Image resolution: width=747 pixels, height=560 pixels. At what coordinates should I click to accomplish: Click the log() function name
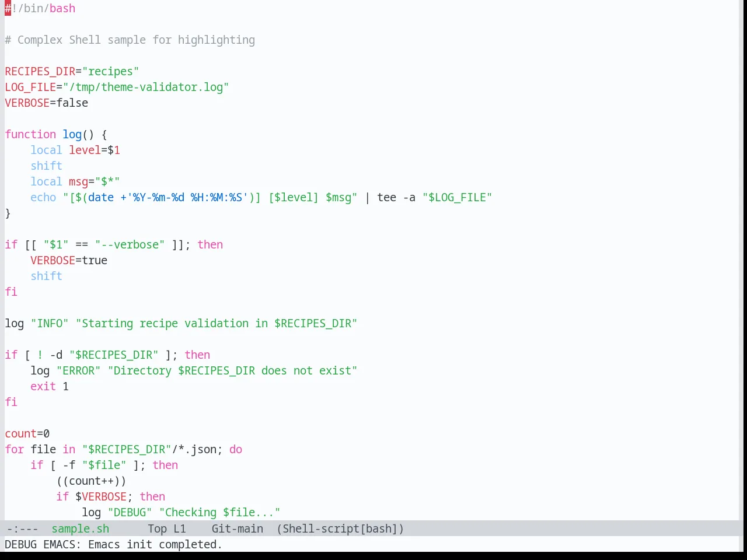click(x=72, y=135)
